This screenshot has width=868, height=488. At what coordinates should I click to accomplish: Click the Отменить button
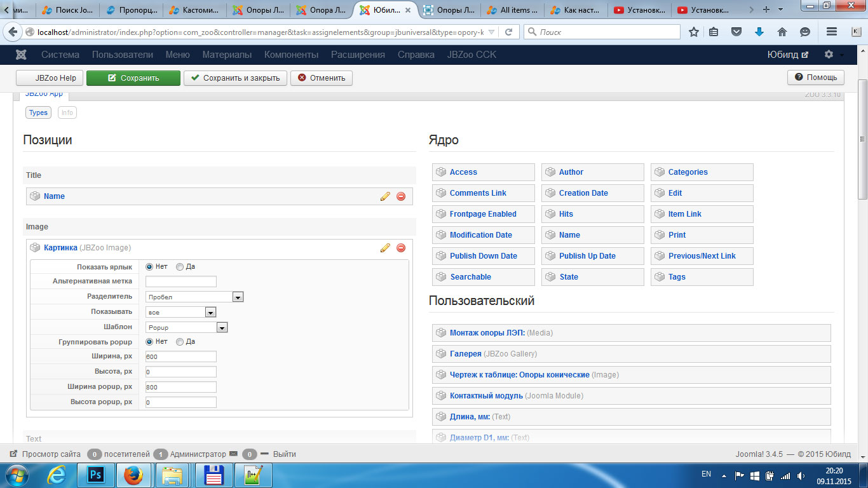coord(322,78)
